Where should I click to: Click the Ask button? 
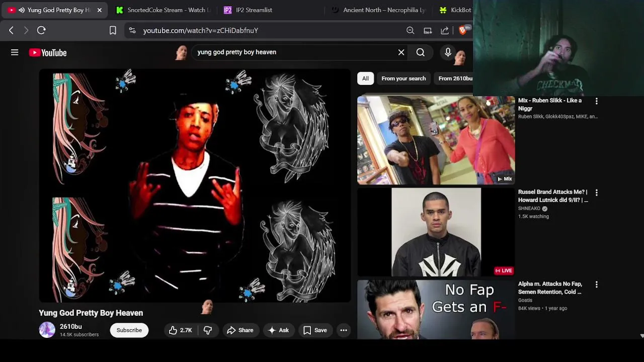click(x=278, y=330)
